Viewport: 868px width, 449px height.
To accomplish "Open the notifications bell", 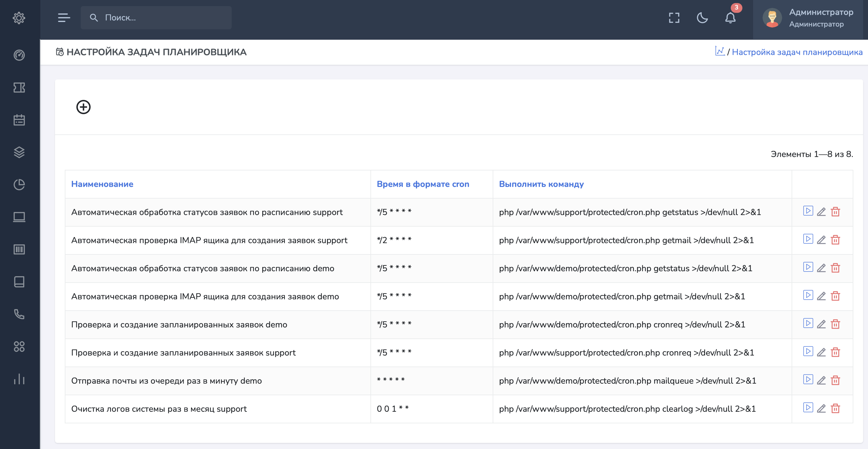I will (730, 18).
